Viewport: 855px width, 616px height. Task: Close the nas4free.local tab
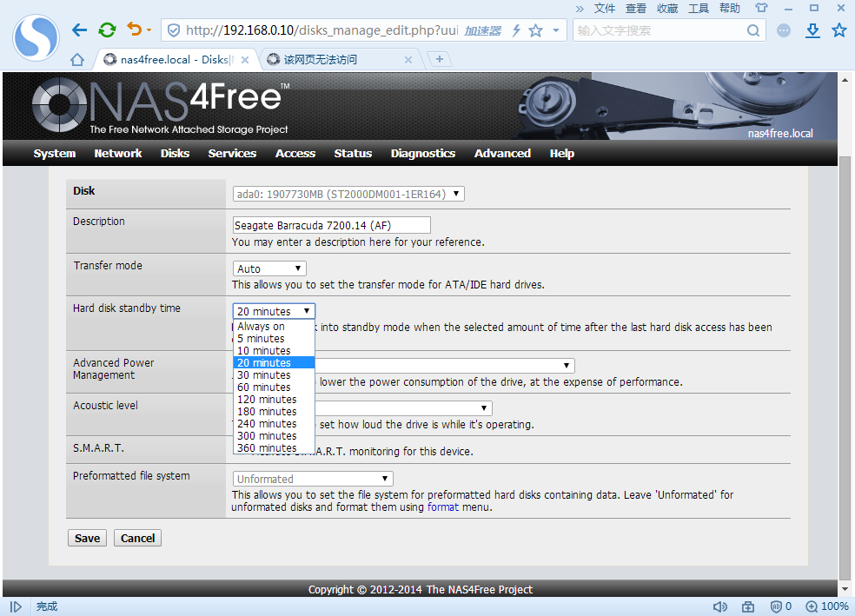[x=245, y=60]
